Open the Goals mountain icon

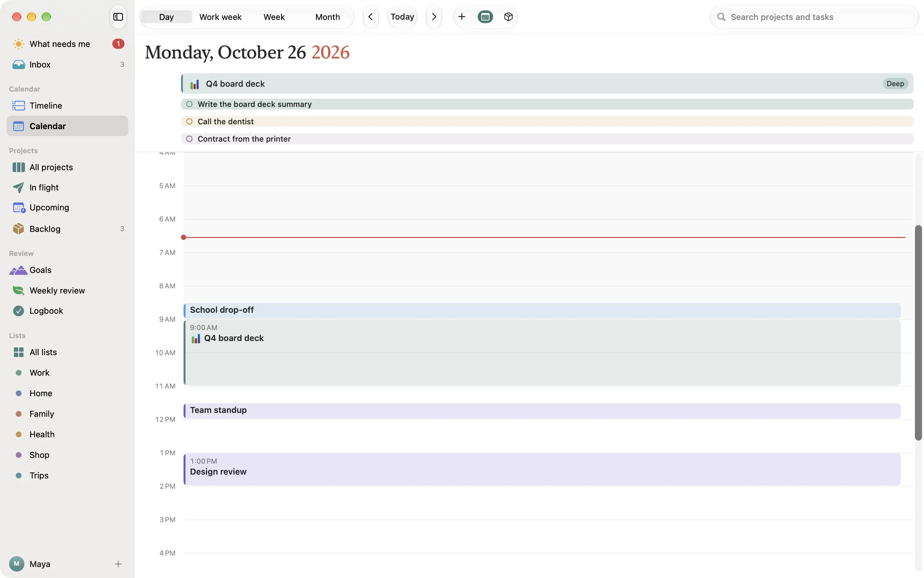[x=18, y=270]
